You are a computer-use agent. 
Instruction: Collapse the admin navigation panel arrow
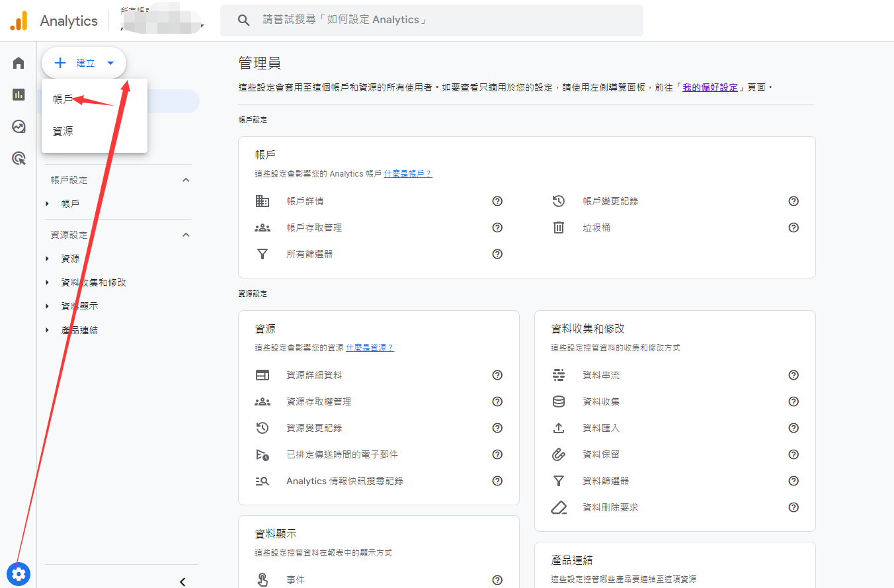pos(183,581)
